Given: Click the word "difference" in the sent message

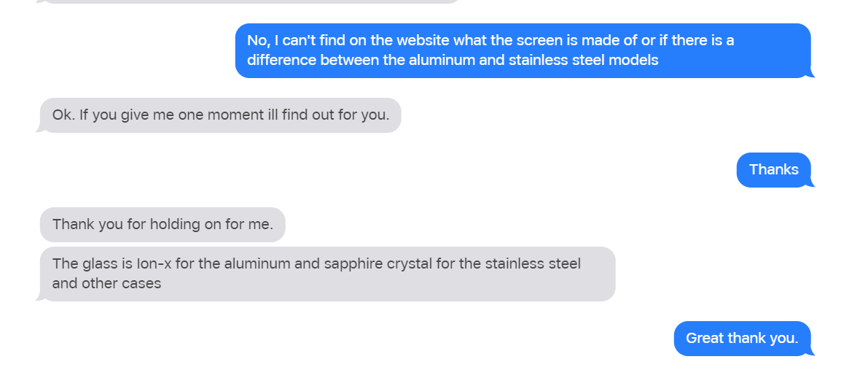Looking at the screenshot, I should tap(281, 60).
